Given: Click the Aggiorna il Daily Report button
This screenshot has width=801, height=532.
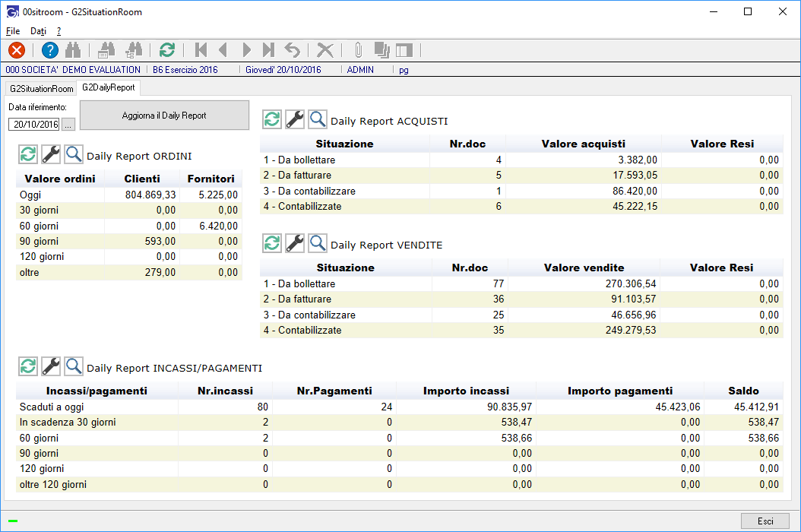Looking at the screenshot, I should pos(164,115).
